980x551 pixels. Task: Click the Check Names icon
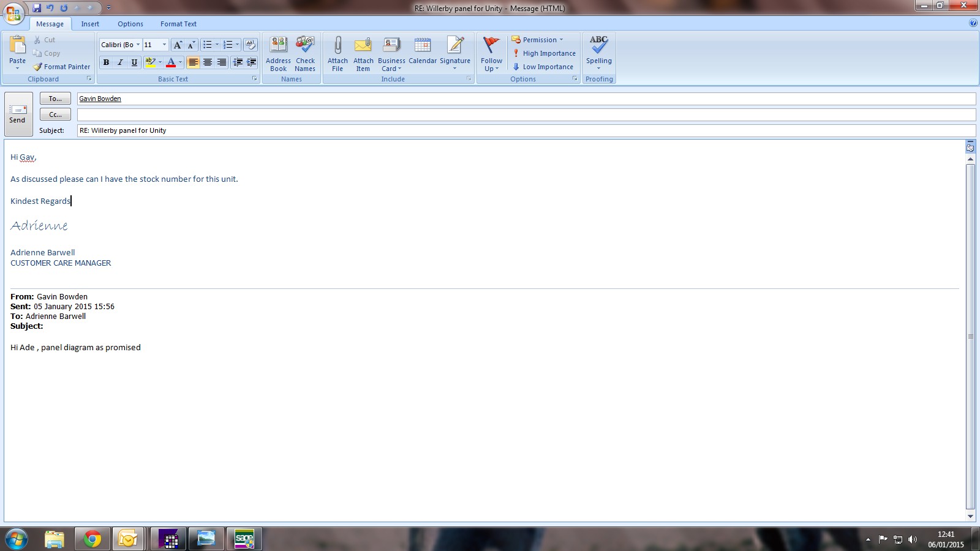pos(305,46)
